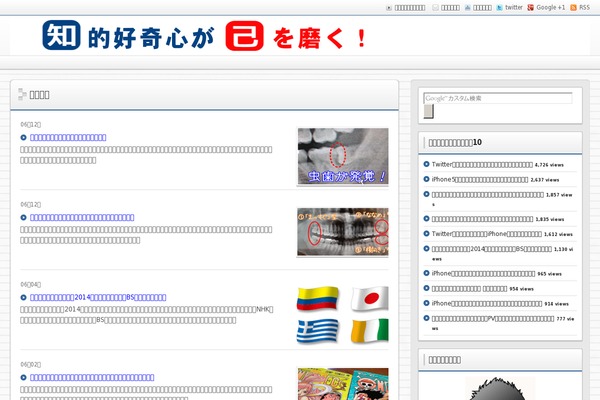This screenshot has height=400, width=600.
Task: Open the One Piece manga covers thumbnail
Action: tap(343, 384)
